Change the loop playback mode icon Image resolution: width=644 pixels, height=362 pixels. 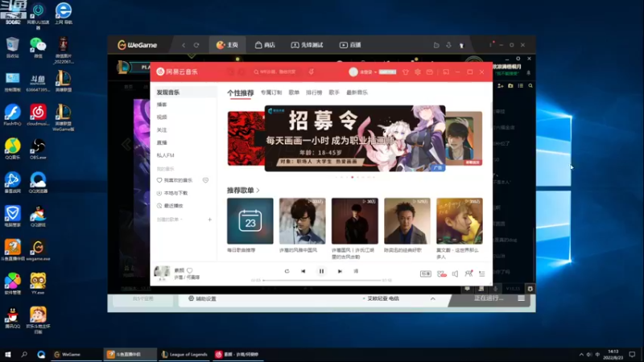287,271
